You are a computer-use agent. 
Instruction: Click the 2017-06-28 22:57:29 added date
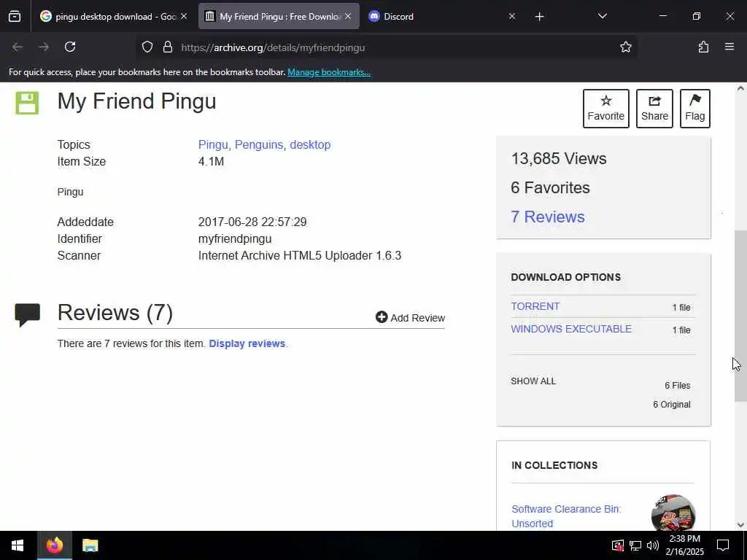click(252, 222)
